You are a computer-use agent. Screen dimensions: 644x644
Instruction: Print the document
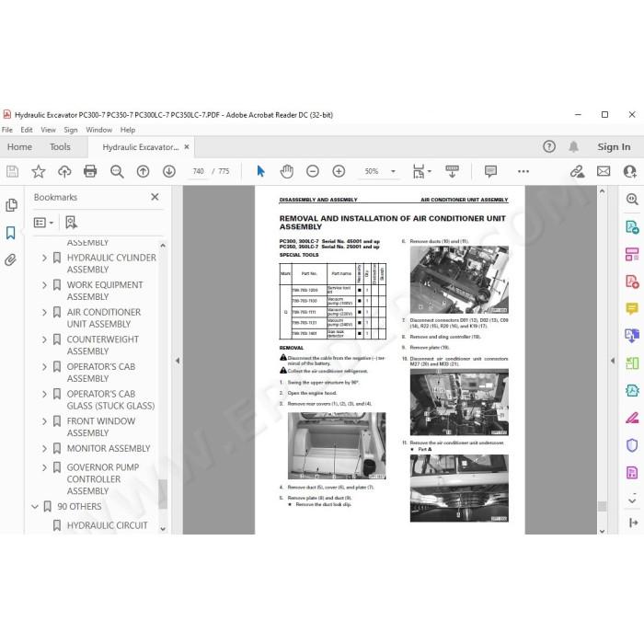90,171
